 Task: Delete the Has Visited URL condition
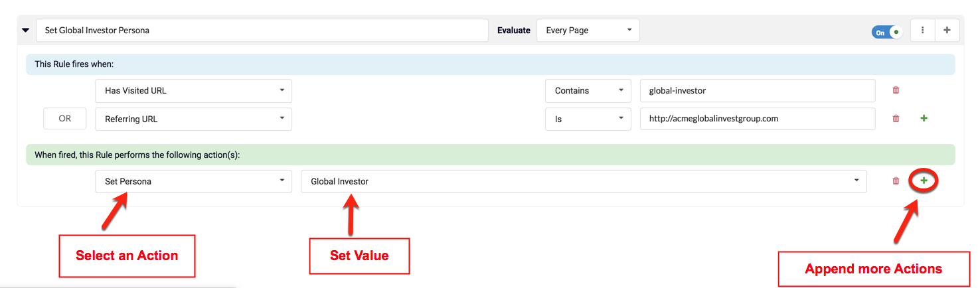point(896,90)
